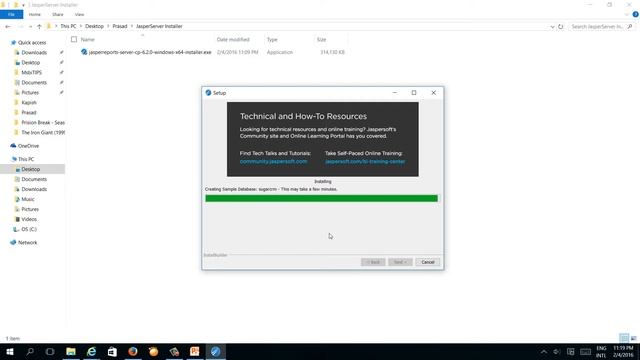Launch Firefox from the taskbar
The width and height of the screenshot is (640, 360).
[x=133, y=351]
